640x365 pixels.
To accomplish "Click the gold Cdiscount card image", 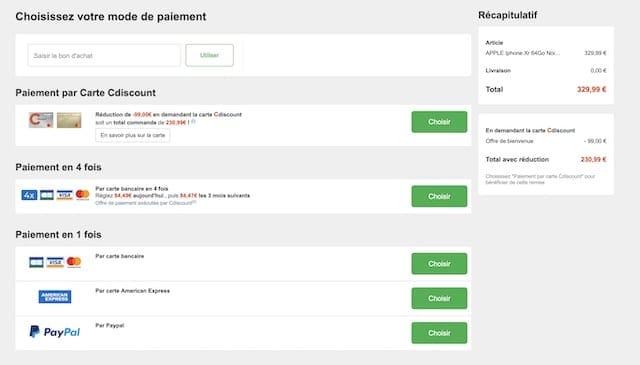I will (x=69, y=120).
